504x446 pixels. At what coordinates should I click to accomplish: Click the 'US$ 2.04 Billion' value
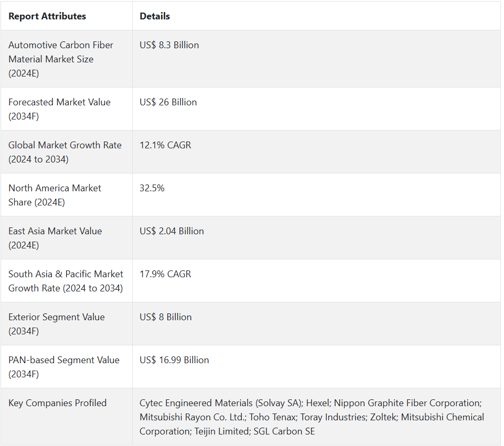click(171, 231)
